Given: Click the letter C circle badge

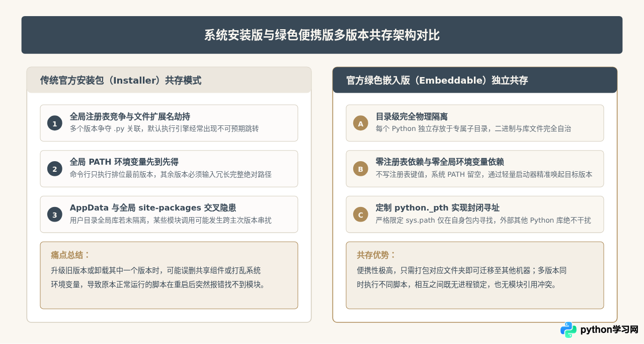Looking at the screenshot, I should pos(361,215).
